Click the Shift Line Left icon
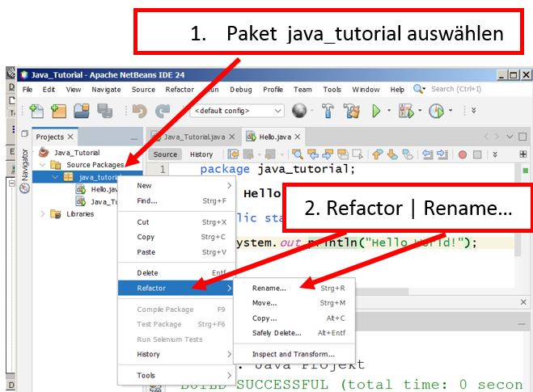Image resolution: width=533 pixels, height=392 pixels. click(x=427, y=154)
